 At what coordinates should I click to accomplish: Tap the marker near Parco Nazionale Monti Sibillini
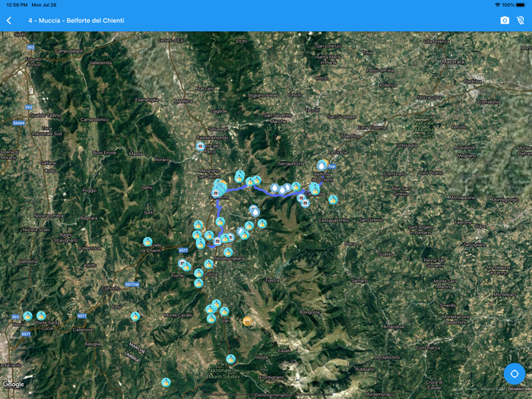230,359
